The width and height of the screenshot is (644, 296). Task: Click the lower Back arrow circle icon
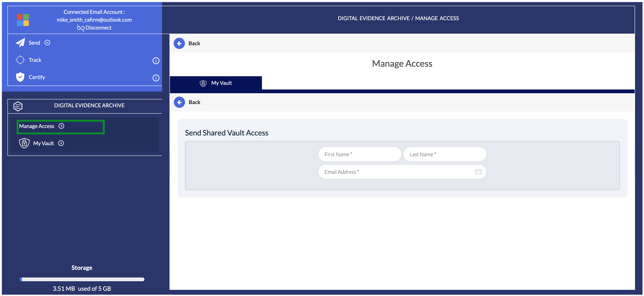tap(179, 102)
